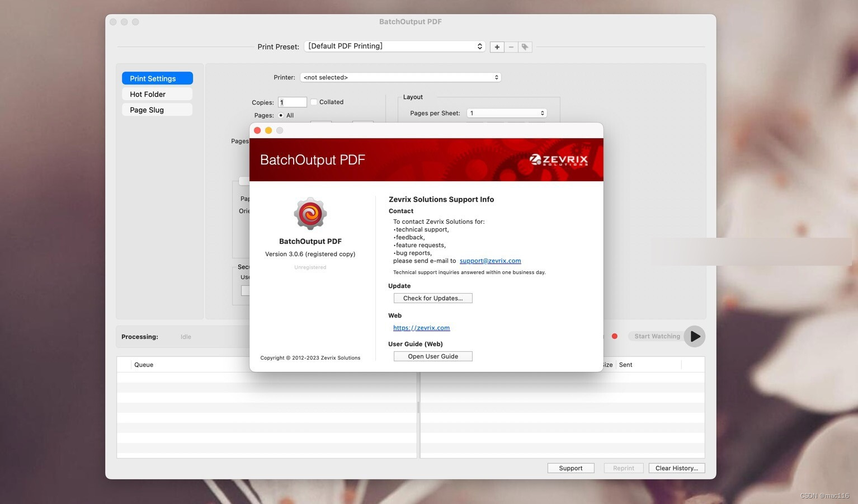Click the Sent column header
858x504 pixels.
[x=625, y=365]
